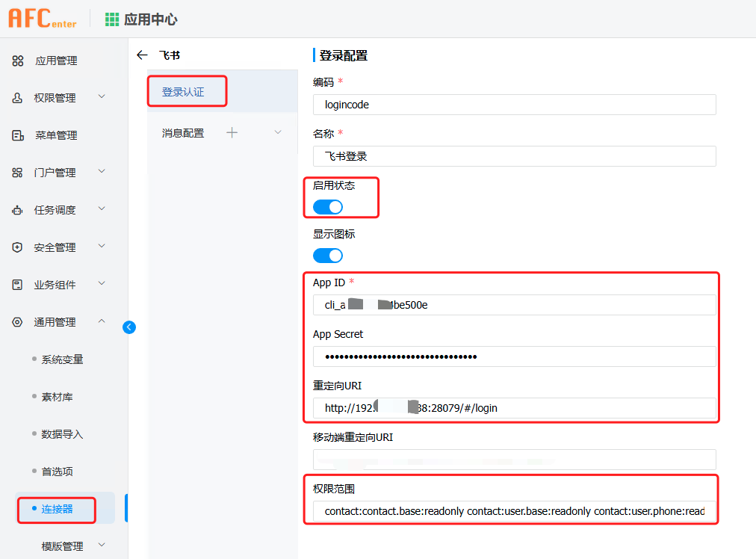Click the 业务组件 sidebar icon

pyautogui.click(x=17, y=285)
